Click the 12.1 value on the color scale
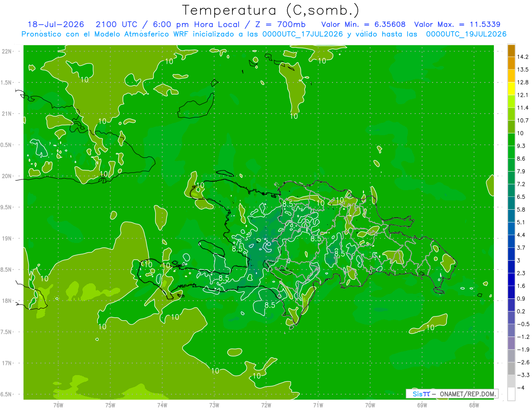This screenshot has width=532, height=411. tap(523, 95)
